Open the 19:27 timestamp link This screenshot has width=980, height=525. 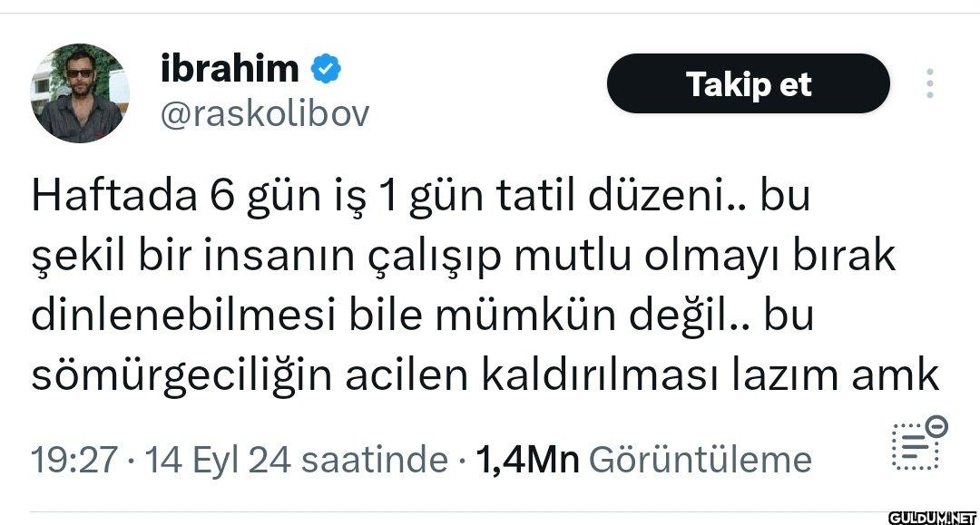click(x=73, y=460)
